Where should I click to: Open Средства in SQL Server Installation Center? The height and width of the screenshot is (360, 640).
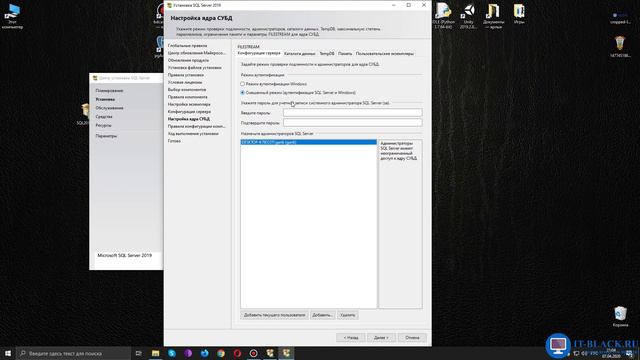point(104,117)
